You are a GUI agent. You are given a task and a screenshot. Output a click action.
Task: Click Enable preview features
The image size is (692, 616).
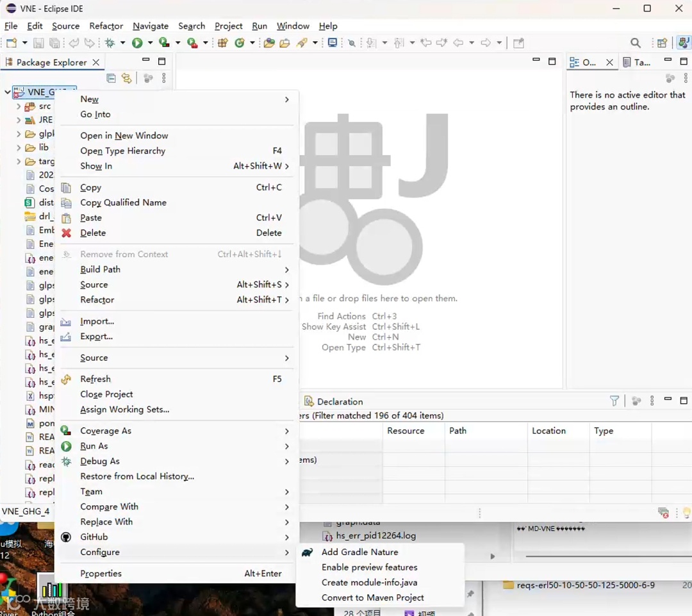380,567
